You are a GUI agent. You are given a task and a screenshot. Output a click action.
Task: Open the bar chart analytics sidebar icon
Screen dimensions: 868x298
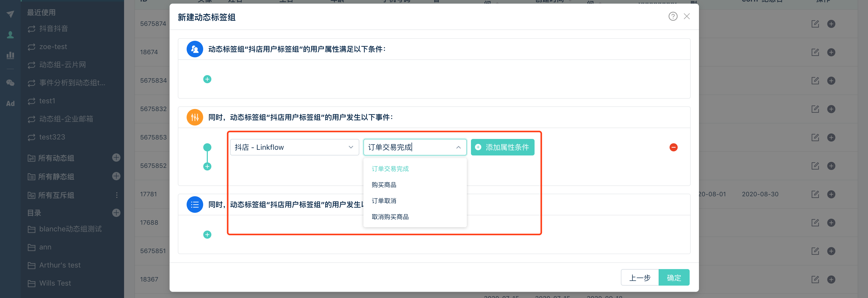10,55
